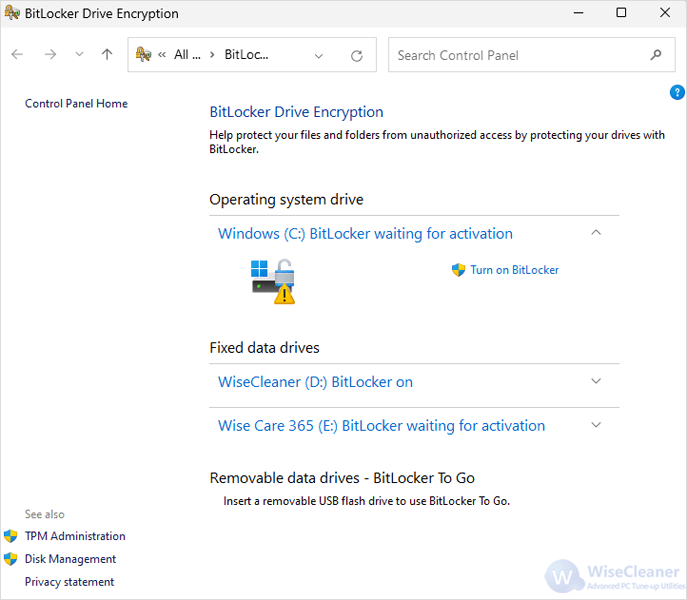Click the C: drive unlocked warning icon
687x600 pixels.
pos(273,281)
